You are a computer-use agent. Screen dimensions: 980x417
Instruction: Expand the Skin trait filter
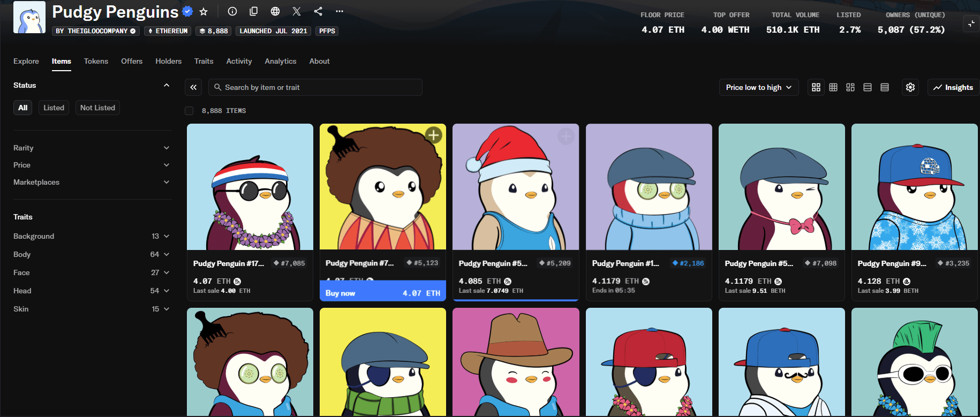point(92,309)
